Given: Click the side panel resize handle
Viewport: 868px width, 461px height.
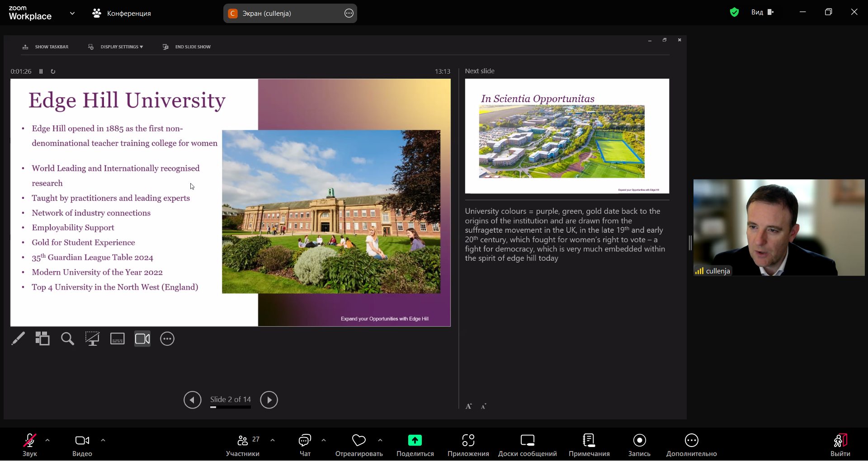Looking at the screenshot, I should pos(690,243).
